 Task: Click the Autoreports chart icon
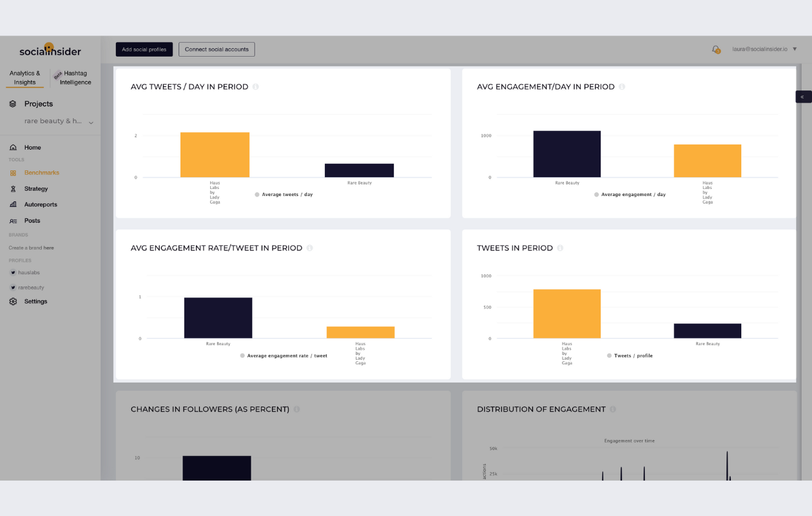pyautogui.click(x=13, y=204)
